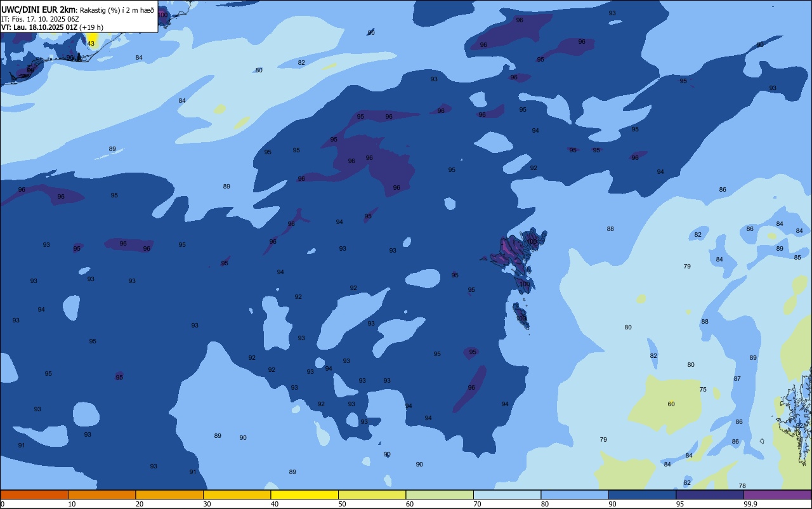Image resolution: width=812 pixels, height=509 pixels.
Task: Click the legend tick label '30'
Action: coord(207,504)
